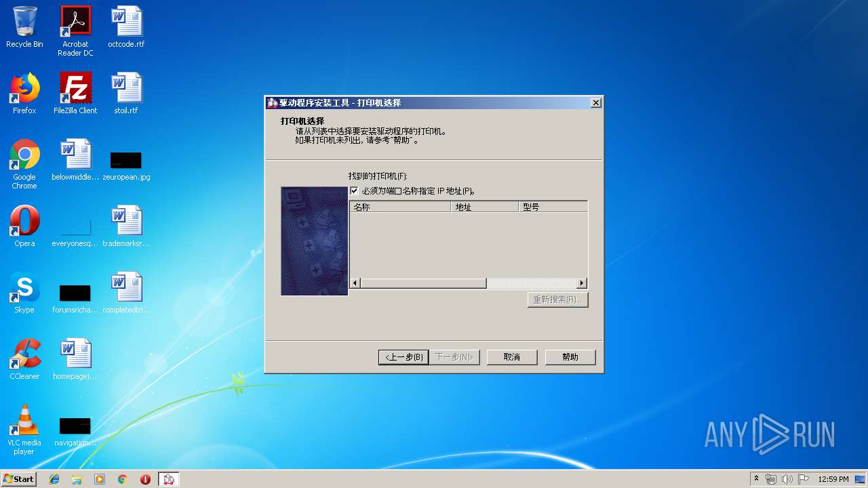The height and width of the screenshot is (488, 868).
Task: Click the horizontal scrollbar thumb in printer list
Action: coord(423,283)
